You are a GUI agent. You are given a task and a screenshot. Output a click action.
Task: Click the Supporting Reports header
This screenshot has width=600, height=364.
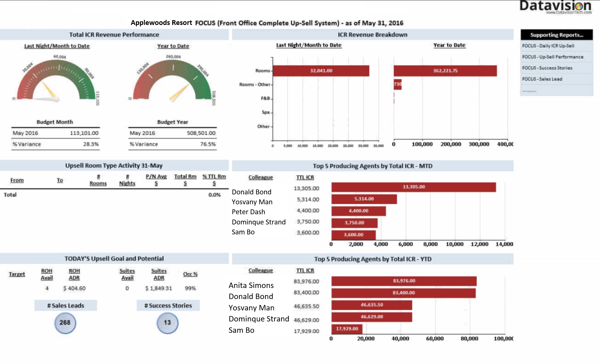[x=556, y=35]
